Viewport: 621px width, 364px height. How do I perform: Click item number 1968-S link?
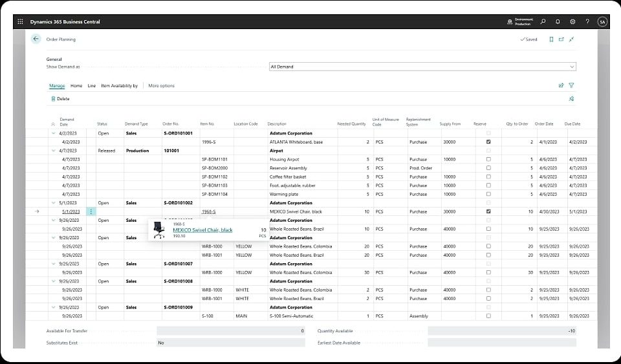point(209,211)
